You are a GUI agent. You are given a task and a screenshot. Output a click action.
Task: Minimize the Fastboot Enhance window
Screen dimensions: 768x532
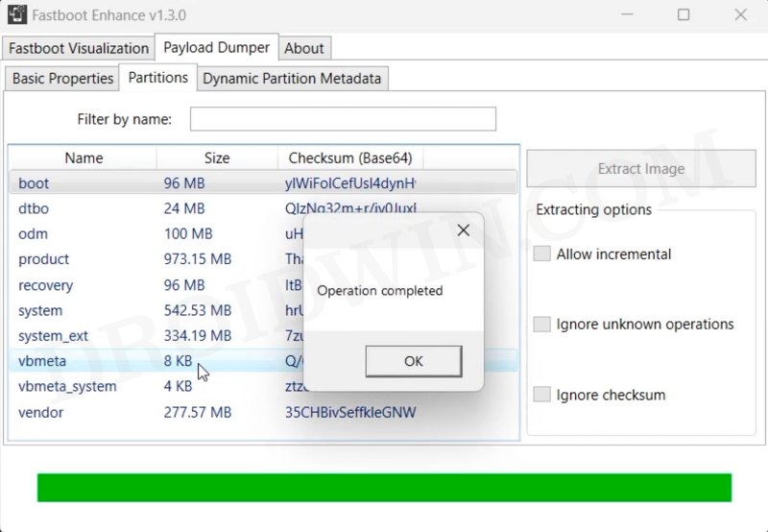[628, 14]
